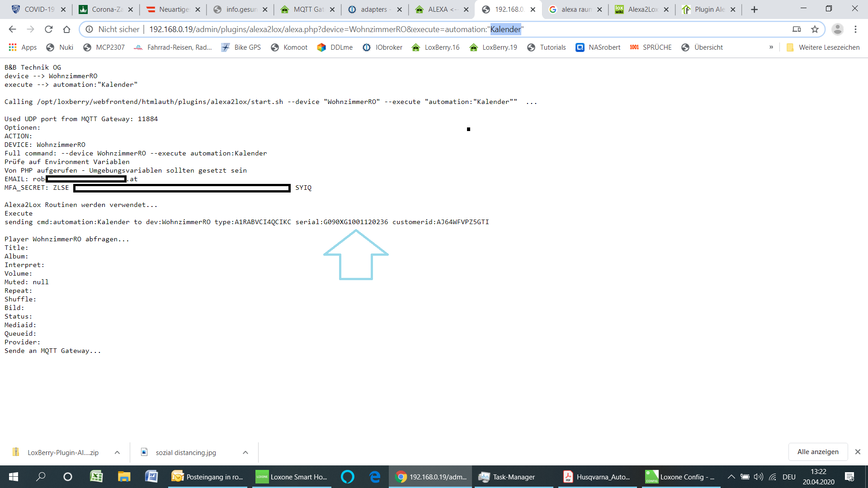Open the Chrome three-dot menu
The image size is (868, 488).
pos(855,29)
